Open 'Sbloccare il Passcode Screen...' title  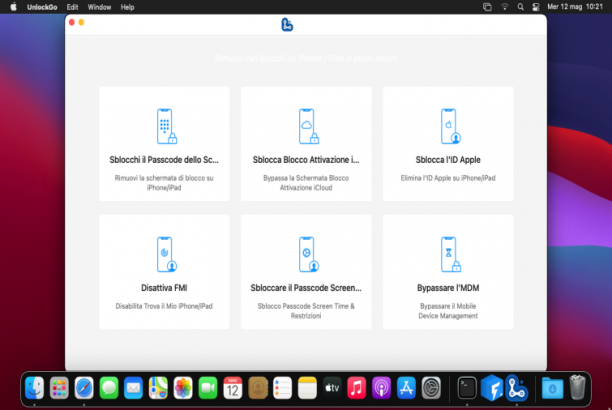(306, 288)
